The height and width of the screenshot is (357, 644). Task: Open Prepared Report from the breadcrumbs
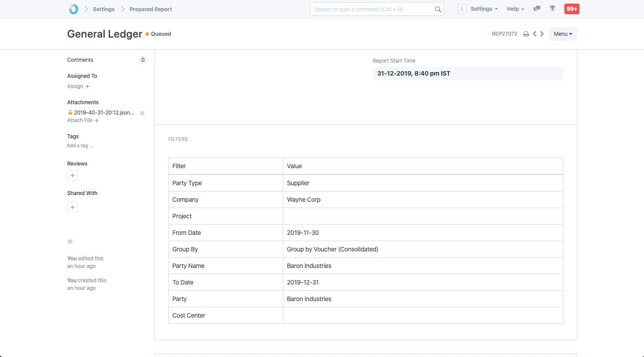[x=150, y=9]
